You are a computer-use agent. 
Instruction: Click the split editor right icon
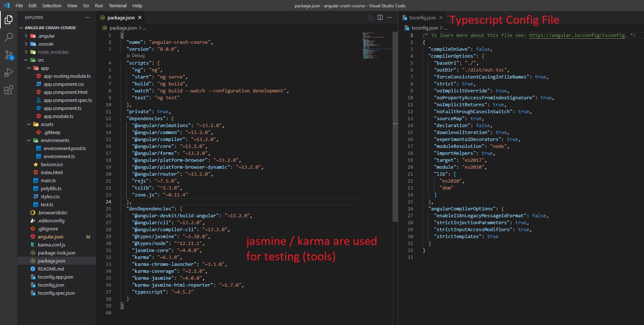point(380,18)
